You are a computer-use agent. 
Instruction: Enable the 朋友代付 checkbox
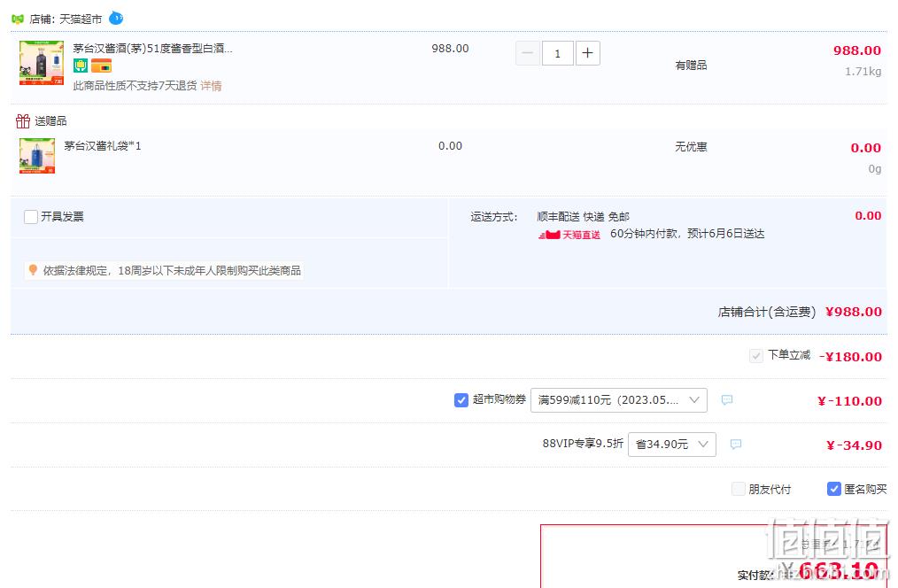(x=739, y=489)
